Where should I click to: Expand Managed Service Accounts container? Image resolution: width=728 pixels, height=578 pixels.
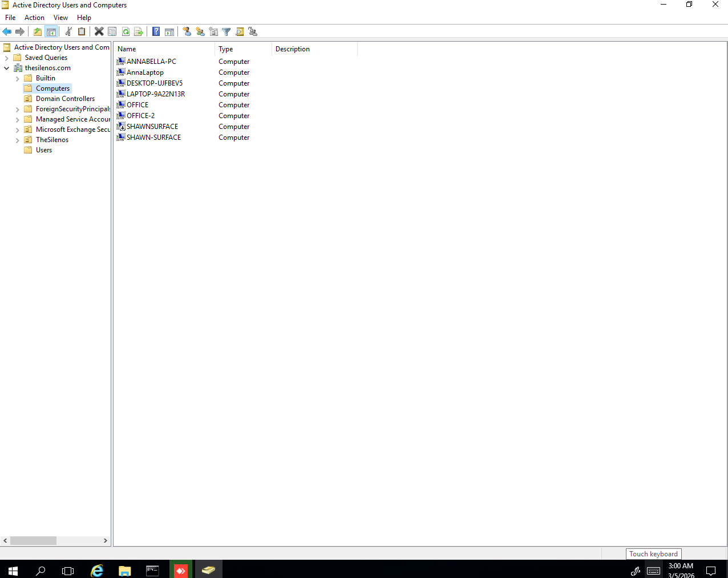coord(17,119)
